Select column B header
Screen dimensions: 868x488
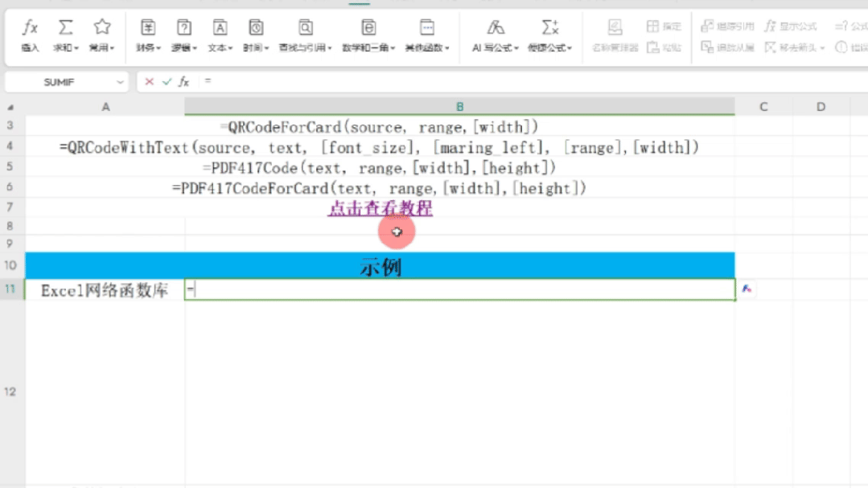[x=459, y=107]
